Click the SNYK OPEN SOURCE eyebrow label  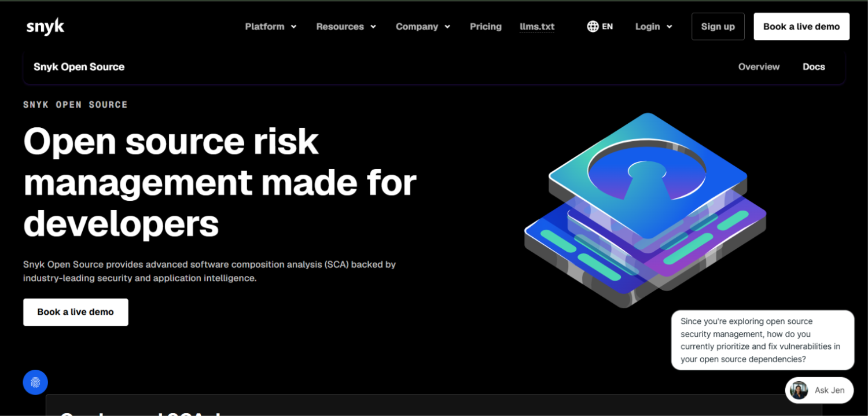[75, 105]
